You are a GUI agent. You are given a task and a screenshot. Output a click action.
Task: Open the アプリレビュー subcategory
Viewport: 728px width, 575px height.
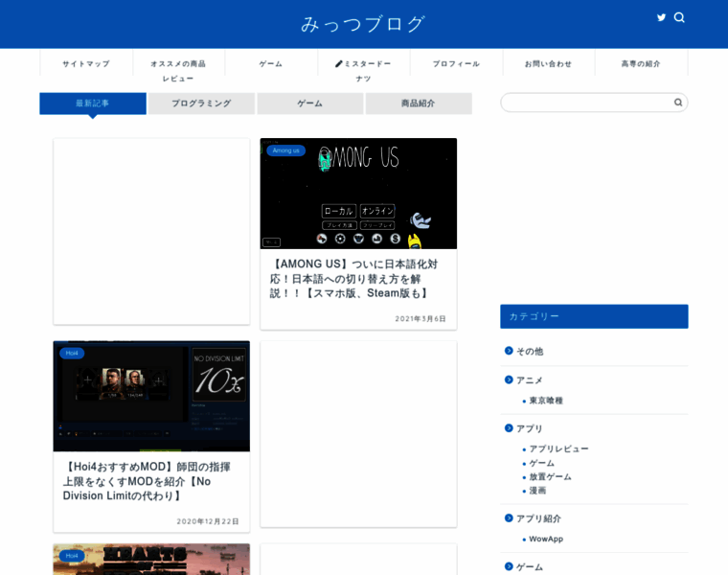[559, 448]
